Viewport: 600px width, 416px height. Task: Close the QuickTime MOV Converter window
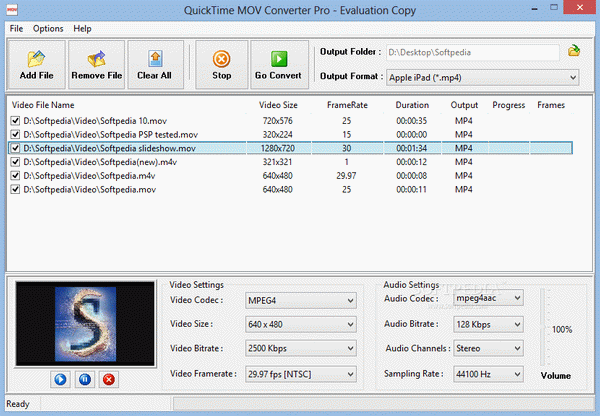click(x=580, y=8)
